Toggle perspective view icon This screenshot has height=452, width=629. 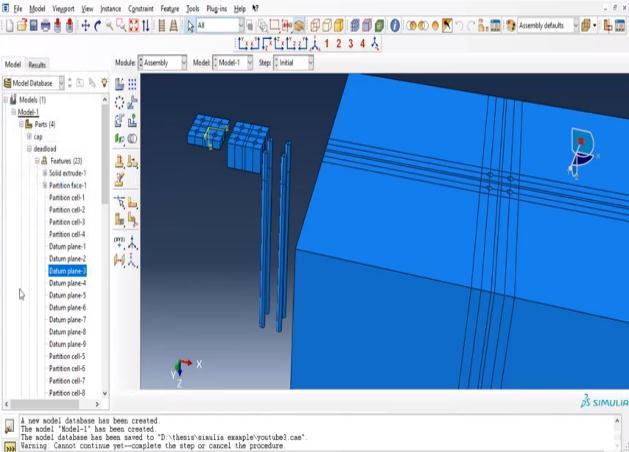point(174,26)
